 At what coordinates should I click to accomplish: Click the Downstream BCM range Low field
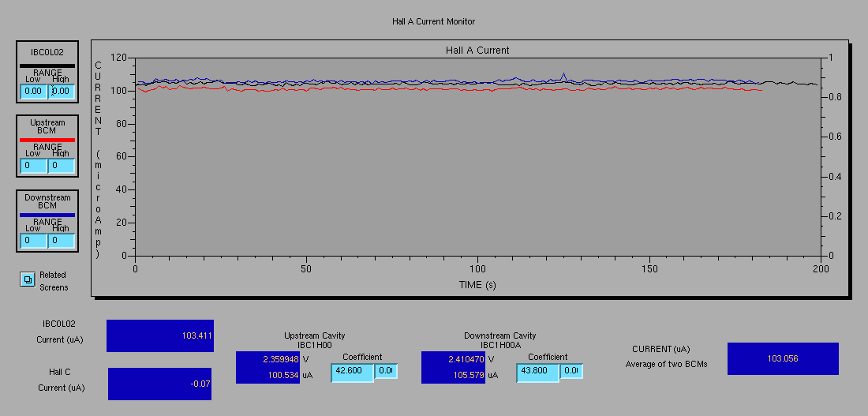pyautogui.click(x=33, y=241)
